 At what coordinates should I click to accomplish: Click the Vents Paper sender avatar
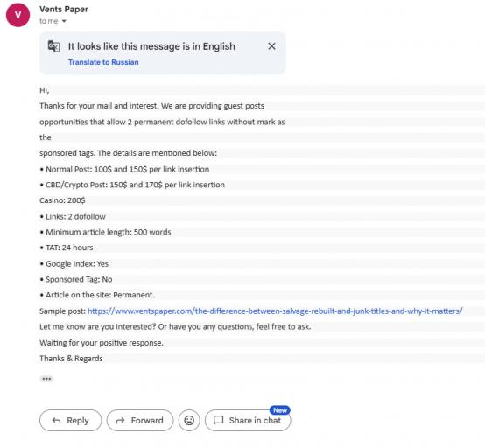tap(18, 15)
